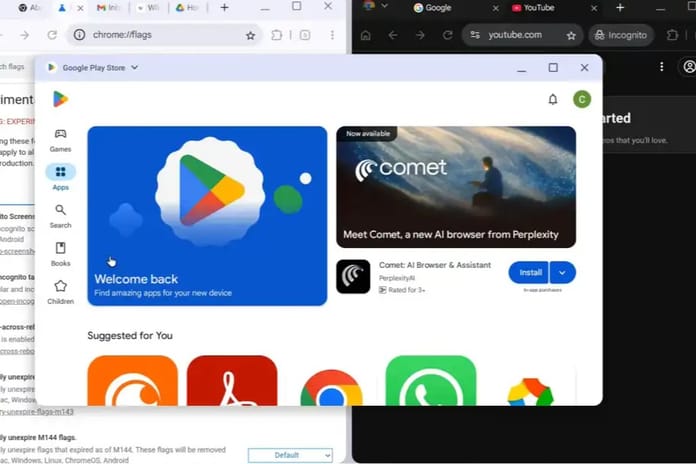The image size is (696, 464).
Task: Close the active flags tab
Action: tap(80, 8)
